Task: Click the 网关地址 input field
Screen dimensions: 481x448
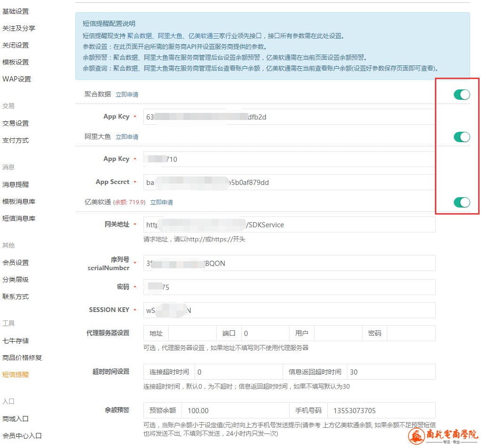Action: (289, 224)
